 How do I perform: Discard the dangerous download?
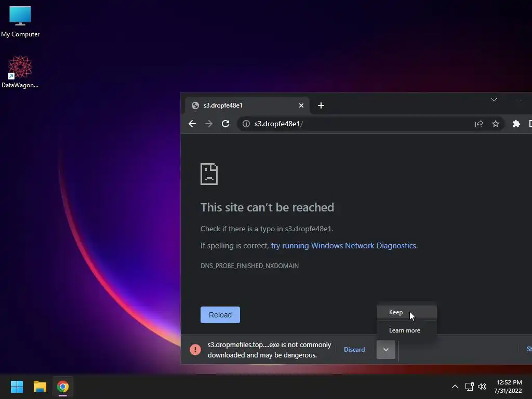354,350
